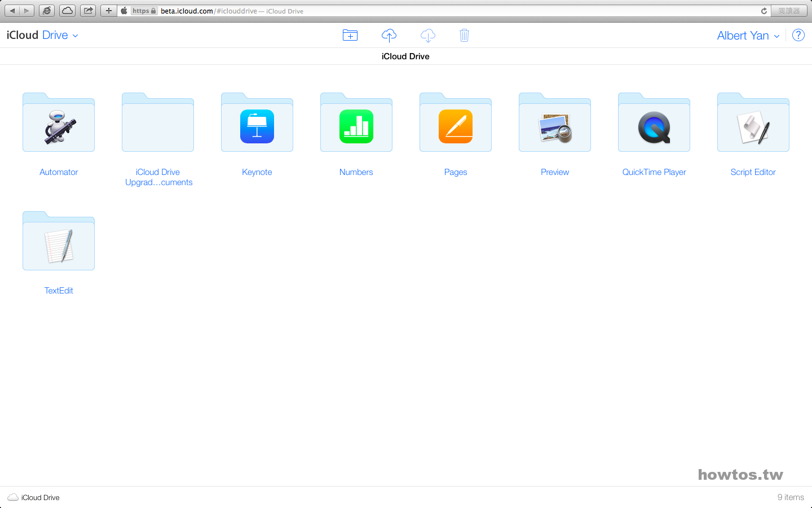The image size is (812, 508).
Task: Click the Numbers folder label
Action: pyautogui.click(x=356, y=172)
